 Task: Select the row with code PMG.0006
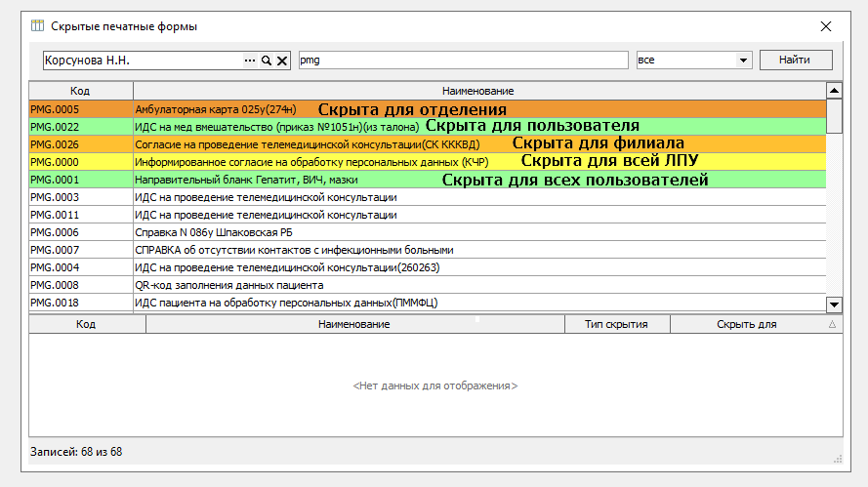coord(428,232)
